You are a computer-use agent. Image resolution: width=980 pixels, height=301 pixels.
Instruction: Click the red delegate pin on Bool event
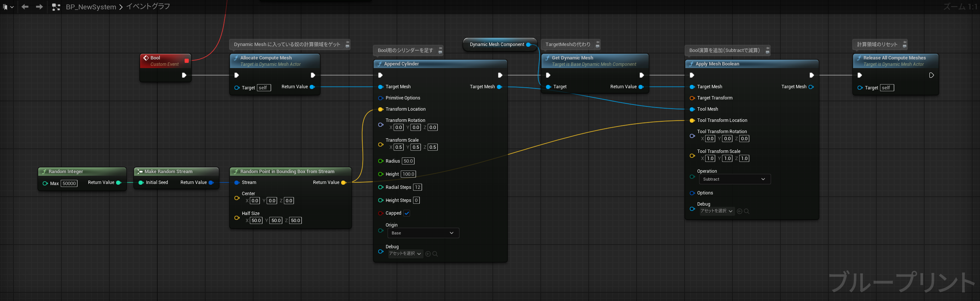click(186, 61)
